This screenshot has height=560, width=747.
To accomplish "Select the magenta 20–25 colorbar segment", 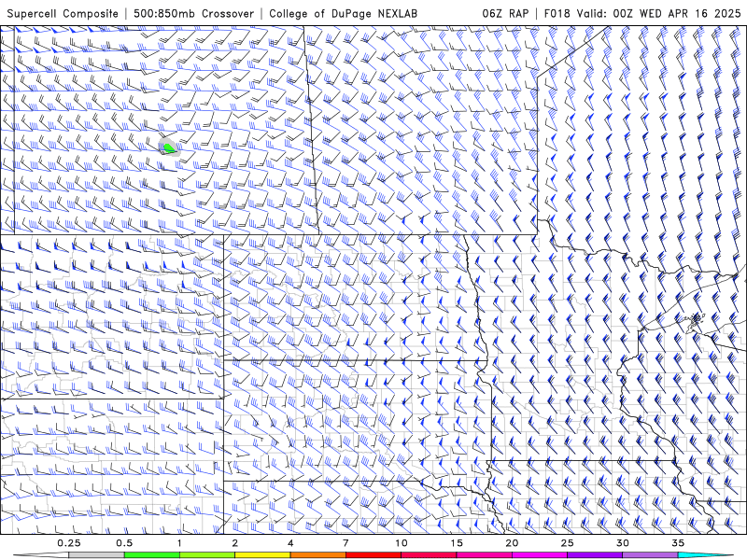I will point(540,555).
